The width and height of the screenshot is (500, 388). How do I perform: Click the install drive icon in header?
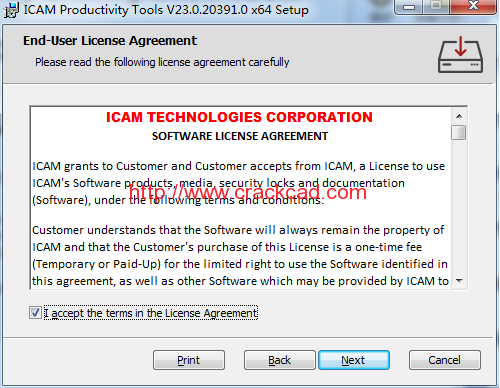[x=460, y=54]
